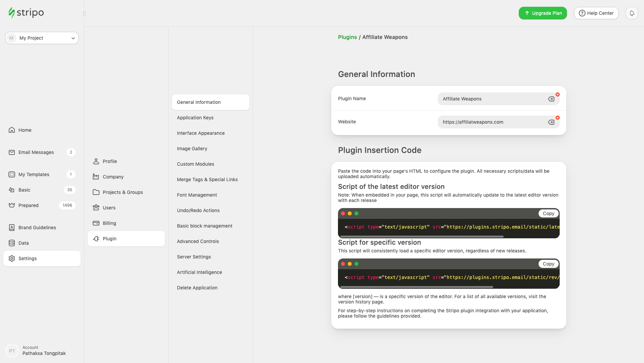The height and width of the screenshot is (363, 644).
Task: Select the Home icon in sidebar
Action: (12, 130)
